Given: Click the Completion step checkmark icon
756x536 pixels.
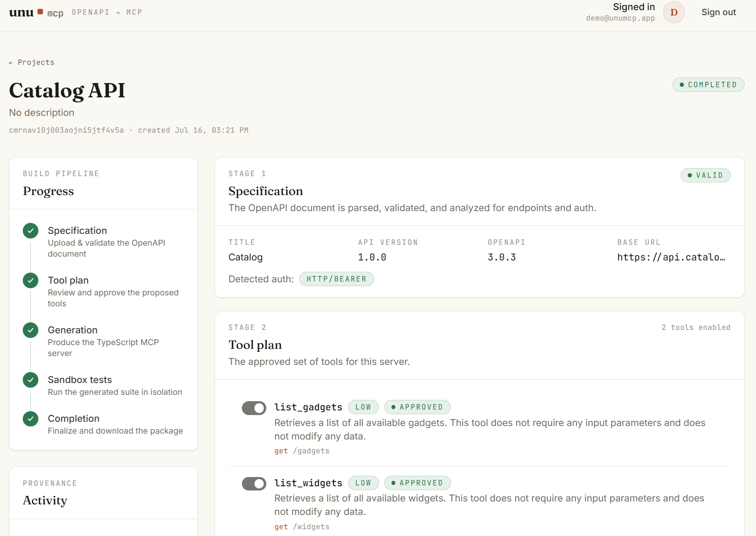Looking at the screenshot, I should 30,419.
